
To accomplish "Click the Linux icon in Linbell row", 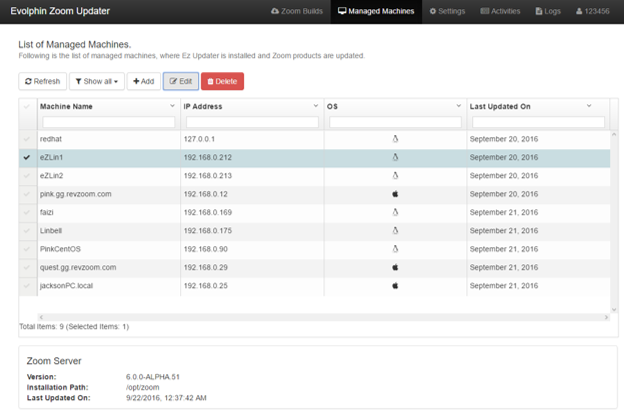I will (395, 230).
